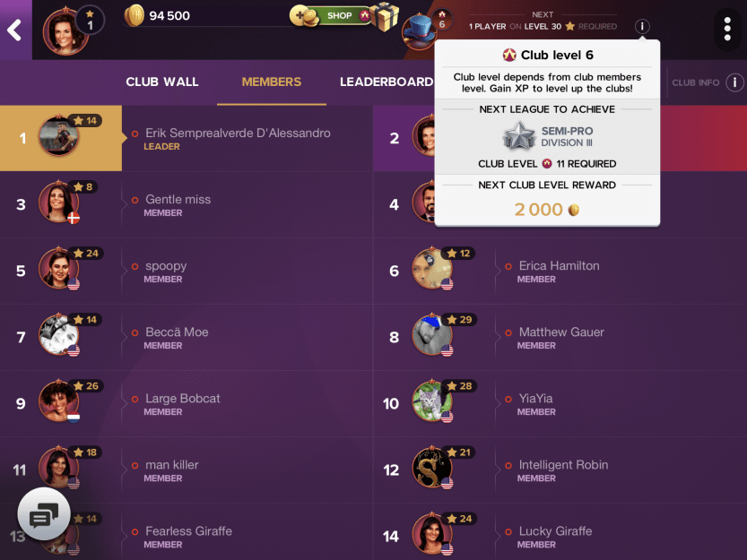Screen dimensions: 747x560
Task: Open Intelligent Robin member entry
Action: (x=560, y=470)
